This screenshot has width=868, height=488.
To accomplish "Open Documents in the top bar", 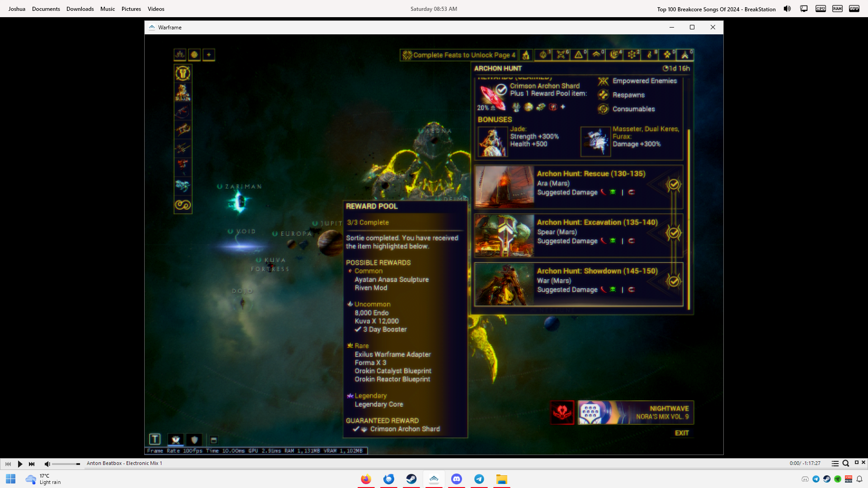I will click(46, 9).
